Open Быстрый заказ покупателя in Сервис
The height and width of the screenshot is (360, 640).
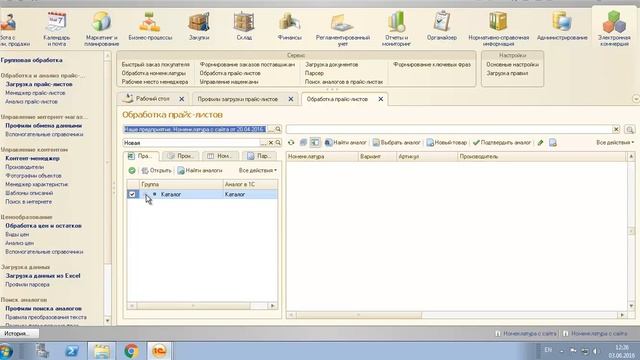tap(156, 64)
